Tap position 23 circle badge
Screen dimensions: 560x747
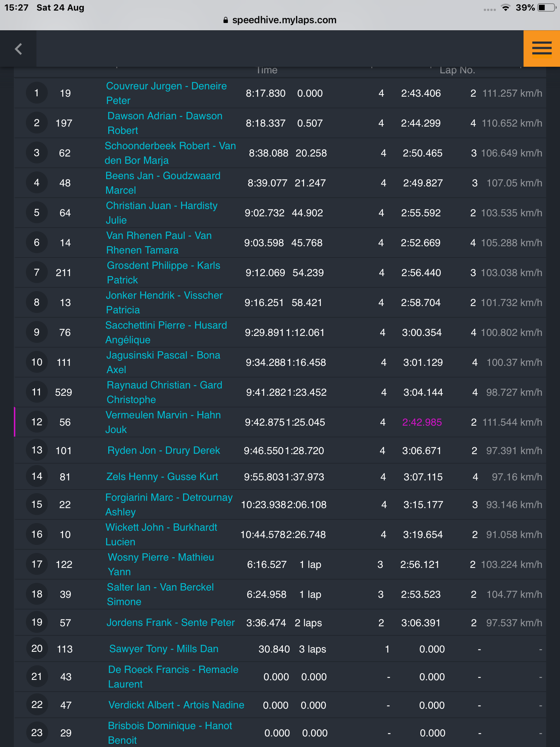click(36, 733)
